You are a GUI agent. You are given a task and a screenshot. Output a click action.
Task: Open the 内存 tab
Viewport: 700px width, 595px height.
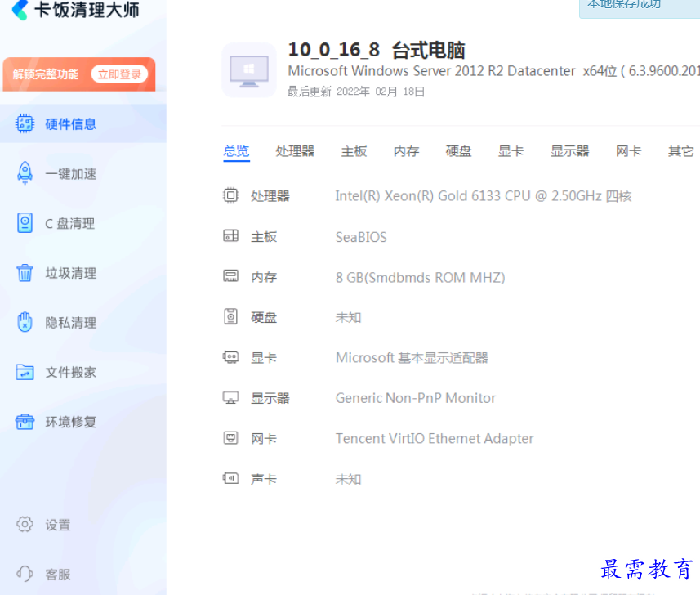pyautogui.click(x=406, y=151)
